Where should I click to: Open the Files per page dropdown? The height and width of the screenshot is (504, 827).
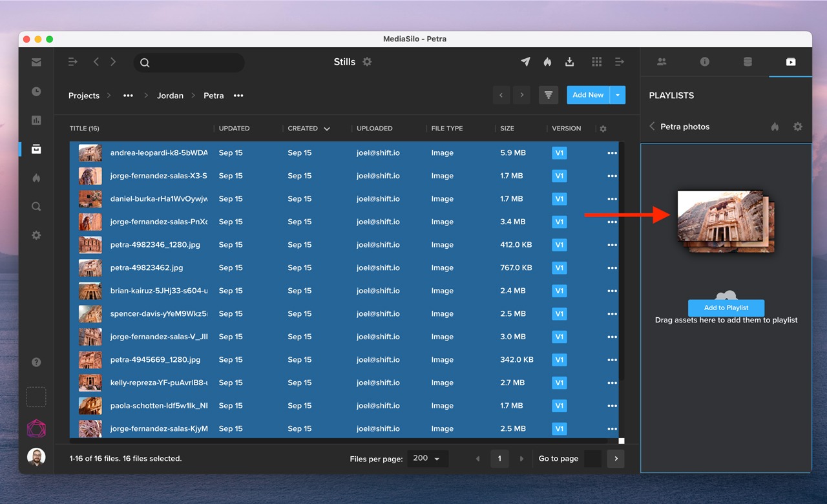coord(427,458)
